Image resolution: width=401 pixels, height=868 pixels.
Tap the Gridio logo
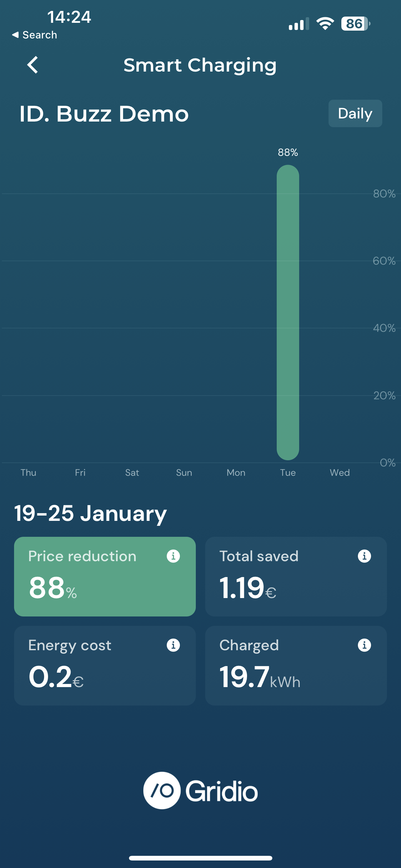tap(200, 791)
